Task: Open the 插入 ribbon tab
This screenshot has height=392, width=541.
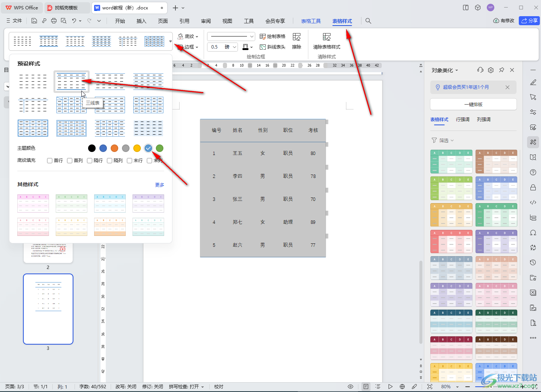Action: (142, 21)
